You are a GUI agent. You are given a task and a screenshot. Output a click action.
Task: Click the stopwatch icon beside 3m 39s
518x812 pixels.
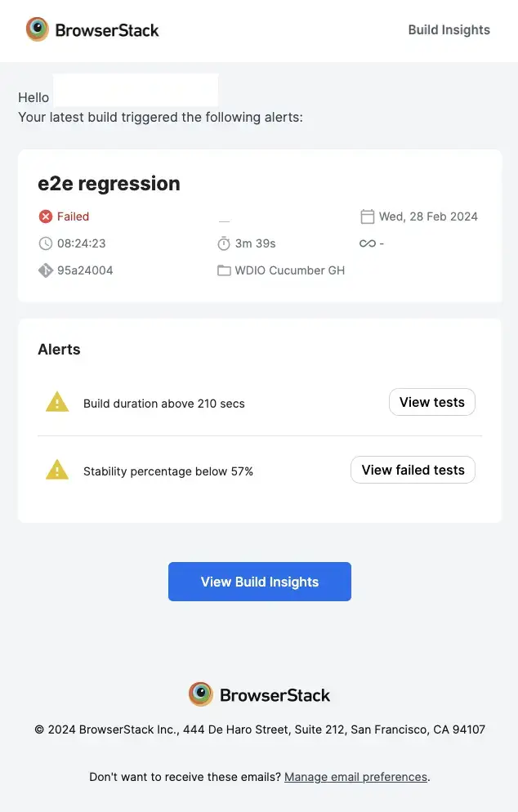224,243
